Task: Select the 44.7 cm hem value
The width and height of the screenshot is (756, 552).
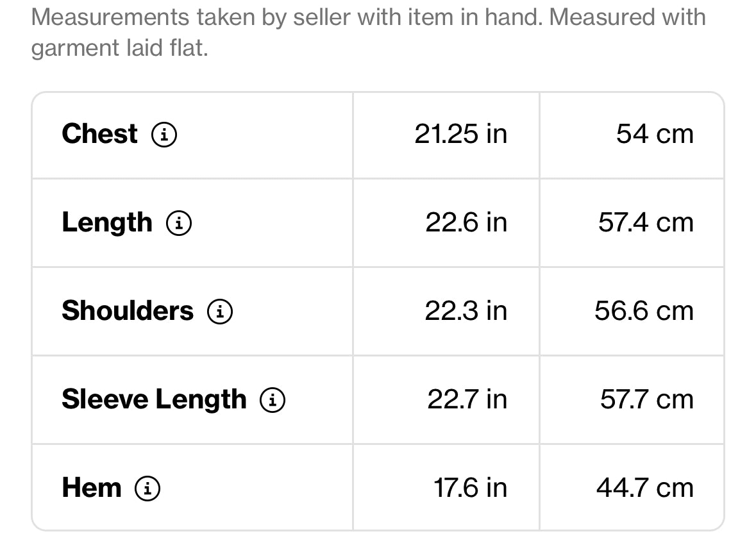Action: tap(645, 488)
